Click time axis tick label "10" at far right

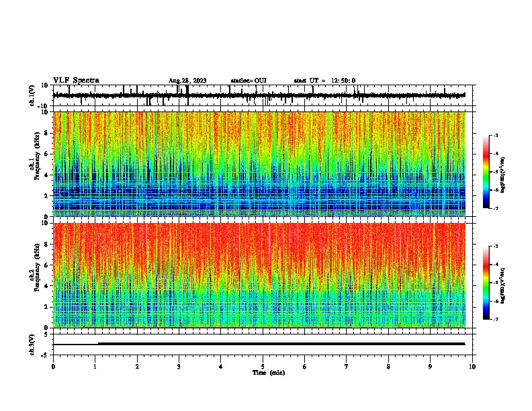coord(472,367)
